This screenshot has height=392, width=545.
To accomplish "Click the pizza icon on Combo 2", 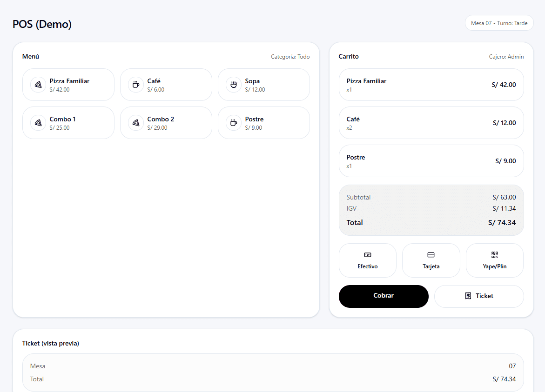I will coord(136,123).
